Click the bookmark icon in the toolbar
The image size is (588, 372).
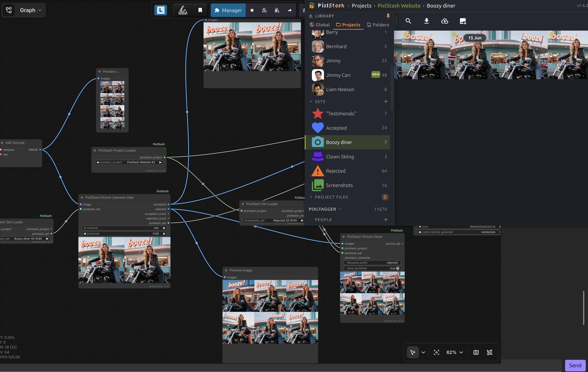[x=200, y=10]
